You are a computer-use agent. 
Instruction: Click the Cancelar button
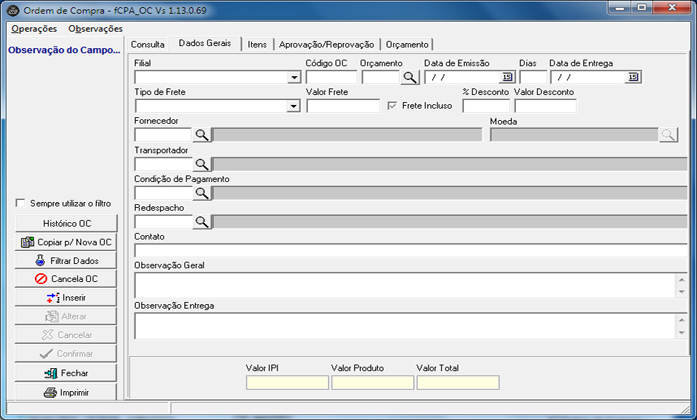pos(66,335)
